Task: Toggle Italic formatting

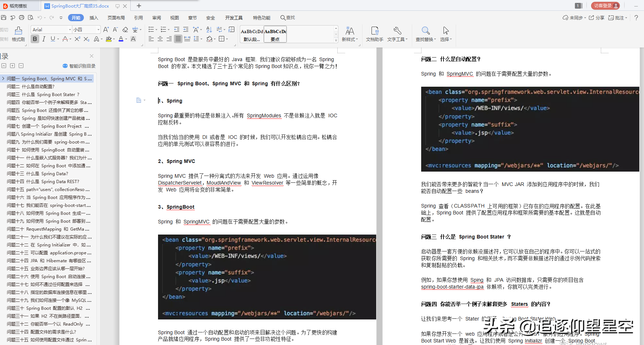Action: click(x=44, y=39)
